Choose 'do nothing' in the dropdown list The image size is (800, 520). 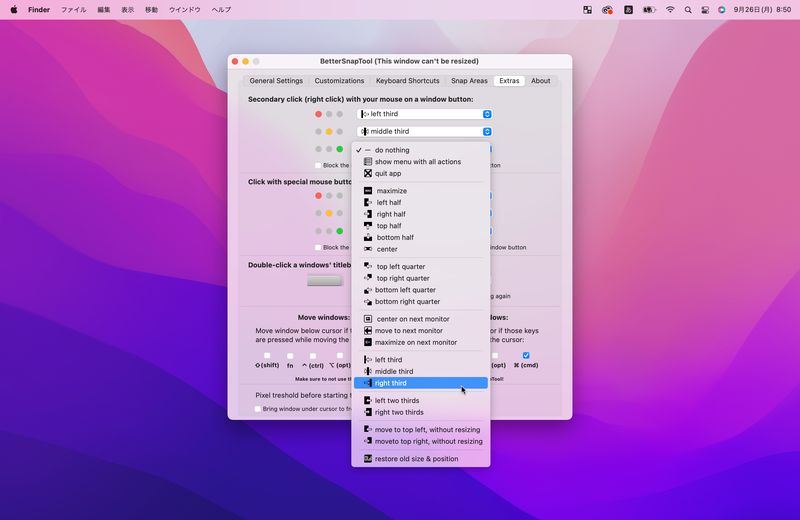pos(421,150)
